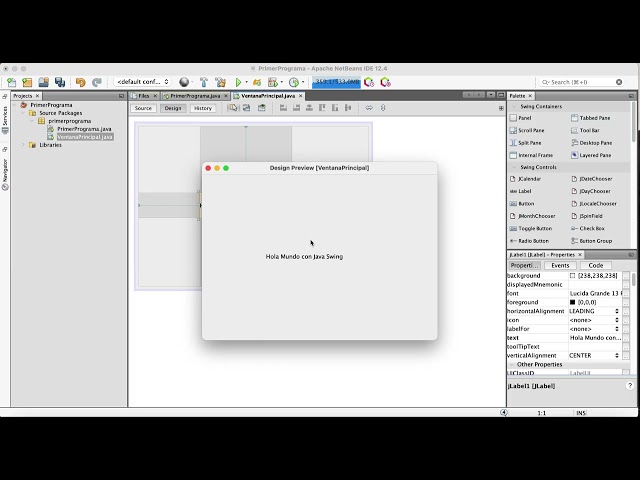Image resolution: width=640 pixels, height=480 pixels.
Task: Click the Build Project hammer icon
Action: [204, 82]
